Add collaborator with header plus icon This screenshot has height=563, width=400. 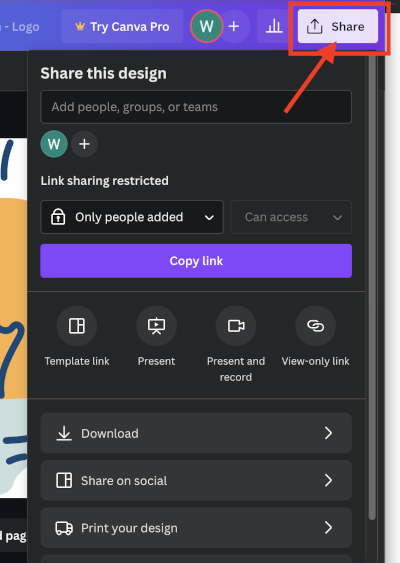tap(234, 26)
